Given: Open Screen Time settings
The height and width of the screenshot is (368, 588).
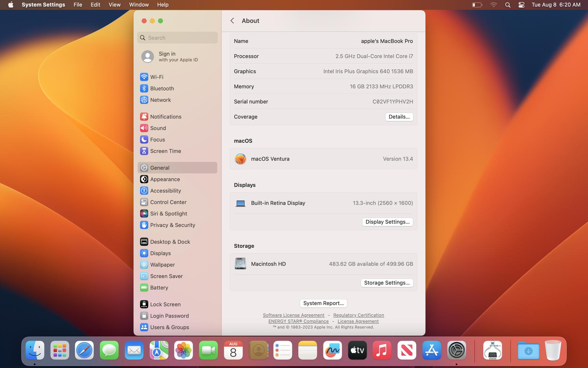Looking at the screenshot, I should pyautogui.click(x=177, y=151).
